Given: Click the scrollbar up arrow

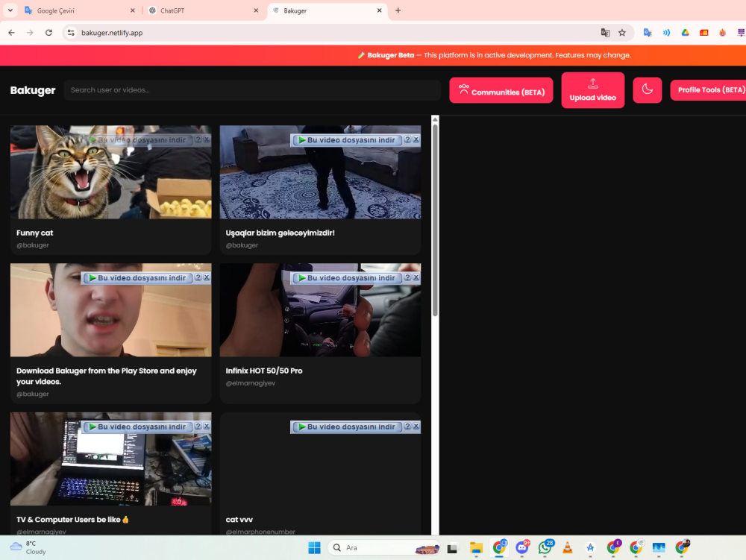Looking at the screenshot, I should 436,119.
